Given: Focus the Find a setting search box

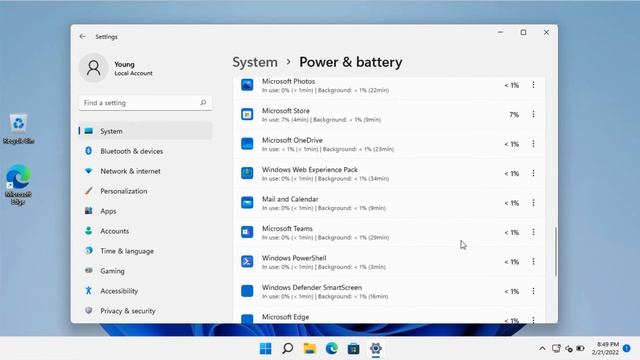Looking at the screenshot, I should (x=145, y=103).
